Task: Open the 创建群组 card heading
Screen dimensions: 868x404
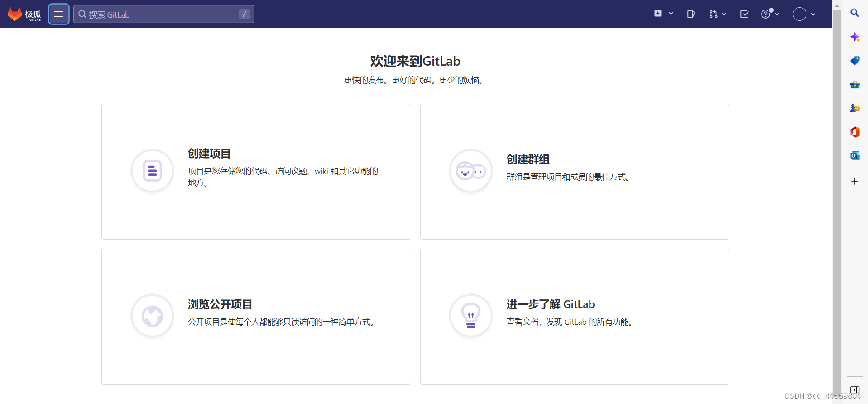Action: click(x=528, y=159)
